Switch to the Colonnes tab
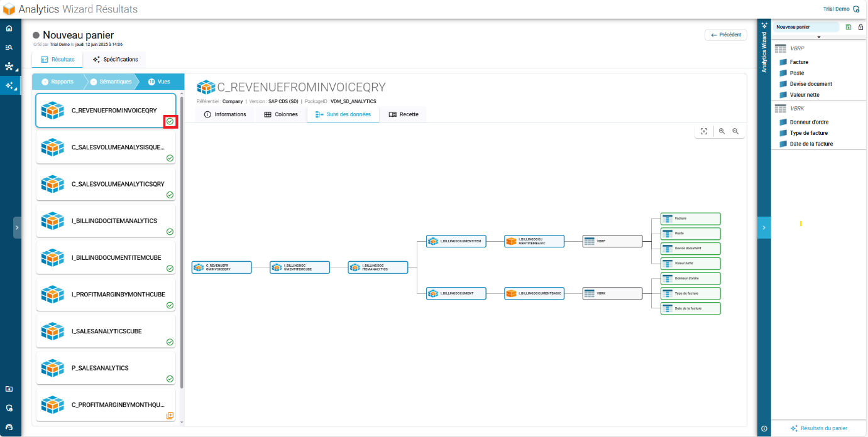 click(280, 114)
